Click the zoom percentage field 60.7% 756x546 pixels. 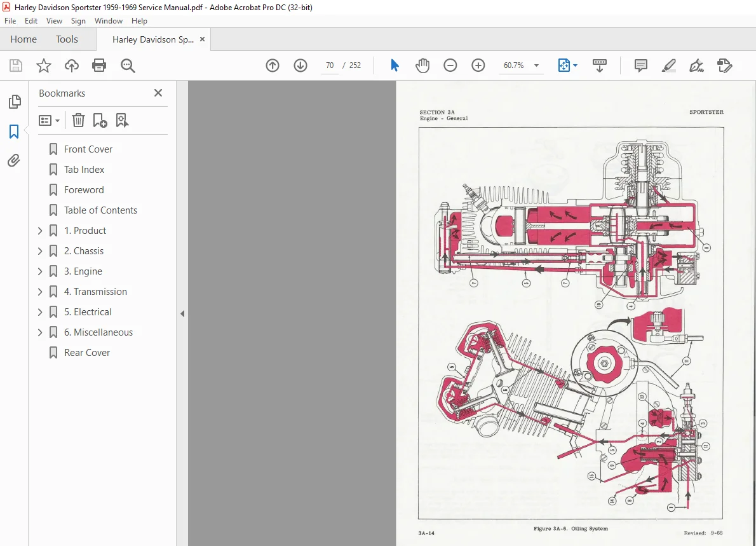coord(513,65)
